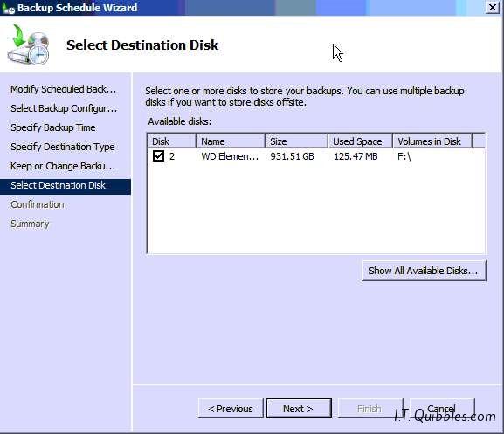Sort disks by Size column header
This screenshot has width=504, height=434.
296,141
